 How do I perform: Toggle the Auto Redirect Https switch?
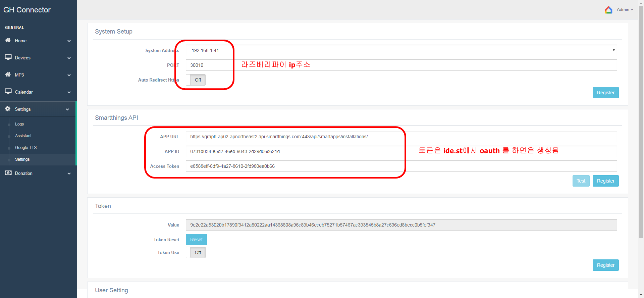[196, 80]
